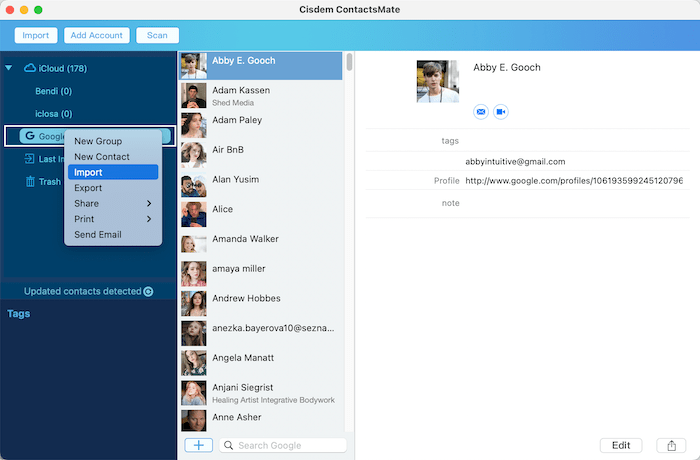Select Adam Paley in contact list
The height and width of the screenshot is (460, 700).
coord(262,125)
